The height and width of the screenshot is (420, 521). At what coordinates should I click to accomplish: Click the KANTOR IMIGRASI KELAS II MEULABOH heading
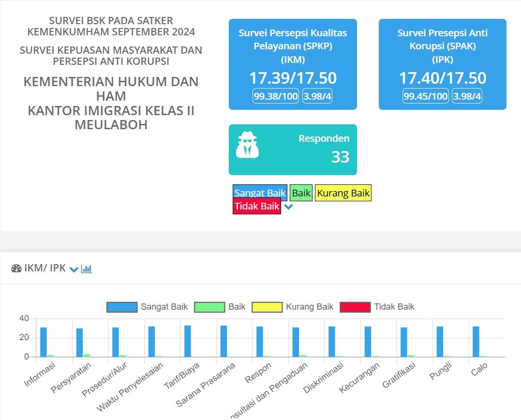(111, 118)
